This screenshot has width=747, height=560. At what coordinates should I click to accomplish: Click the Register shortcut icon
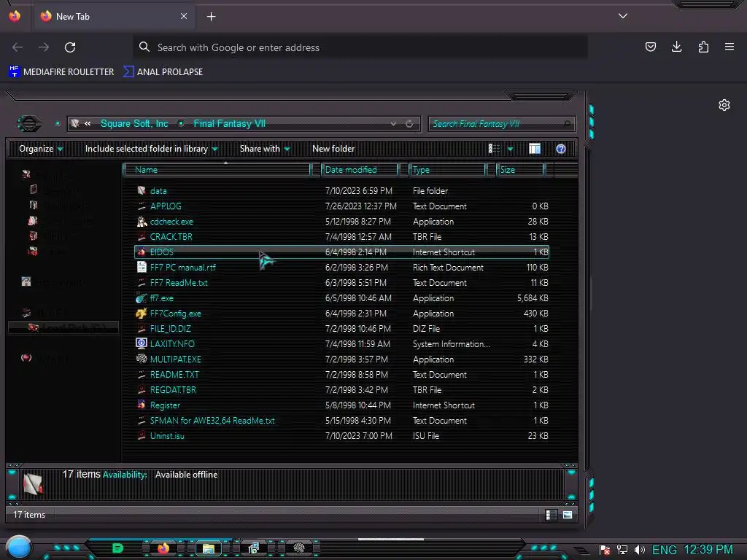142,405
